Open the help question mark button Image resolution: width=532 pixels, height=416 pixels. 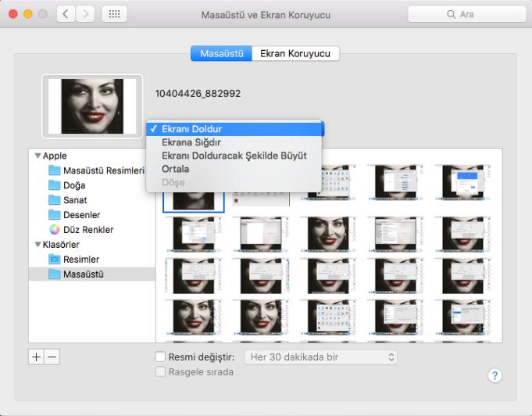point(494,376)
